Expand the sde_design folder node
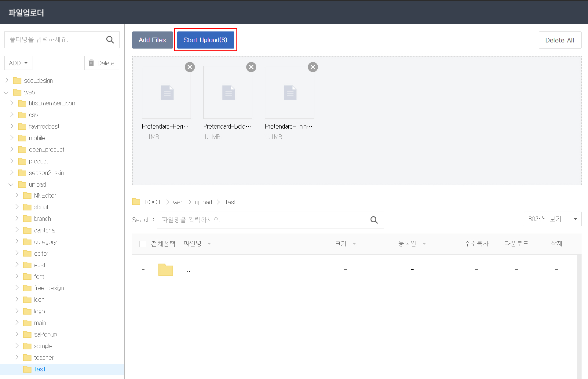The height and width of the screenshot is (379, 588). [7, 80]
